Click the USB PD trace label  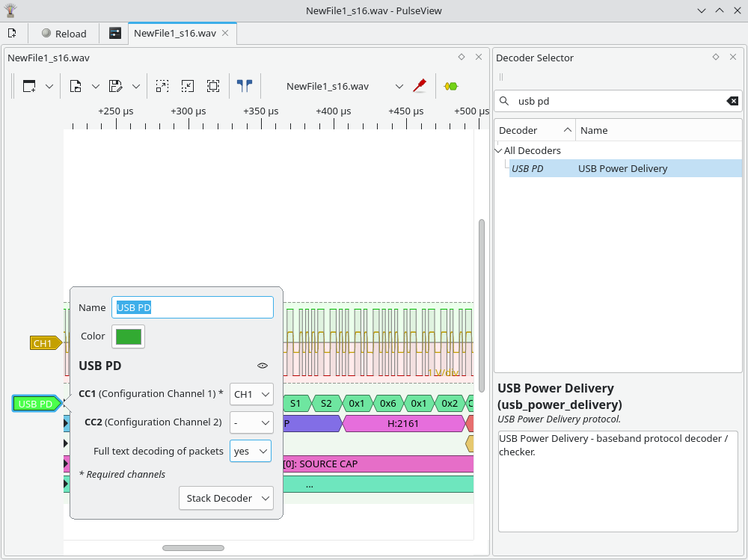click(x=37, y=404)
